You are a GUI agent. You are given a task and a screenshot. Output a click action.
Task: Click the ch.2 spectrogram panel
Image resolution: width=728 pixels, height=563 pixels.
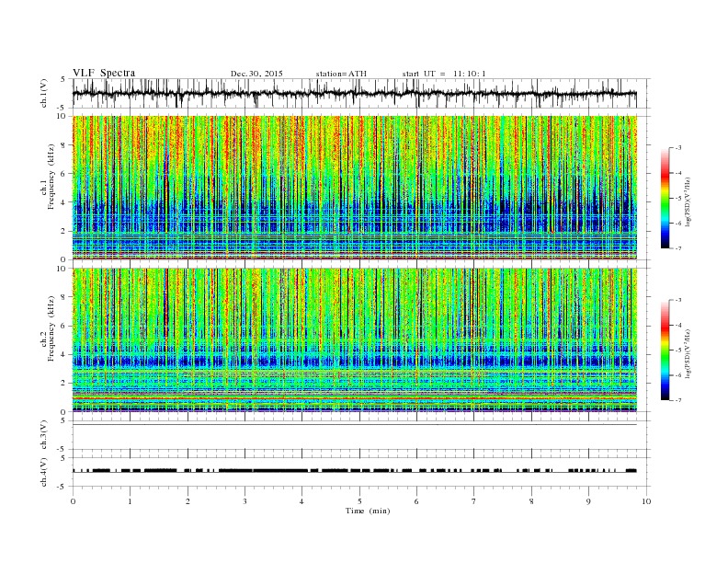coord(355,340)
